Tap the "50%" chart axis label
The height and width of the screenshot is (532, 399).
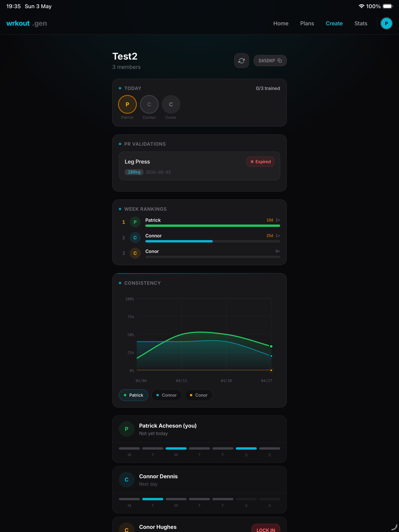131,335
